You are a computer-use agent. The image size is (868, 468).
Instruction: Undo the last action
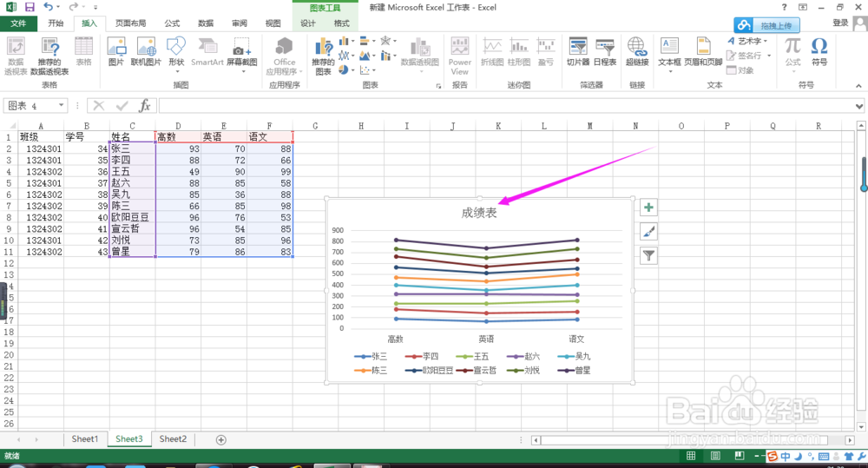tap(48, 7)
